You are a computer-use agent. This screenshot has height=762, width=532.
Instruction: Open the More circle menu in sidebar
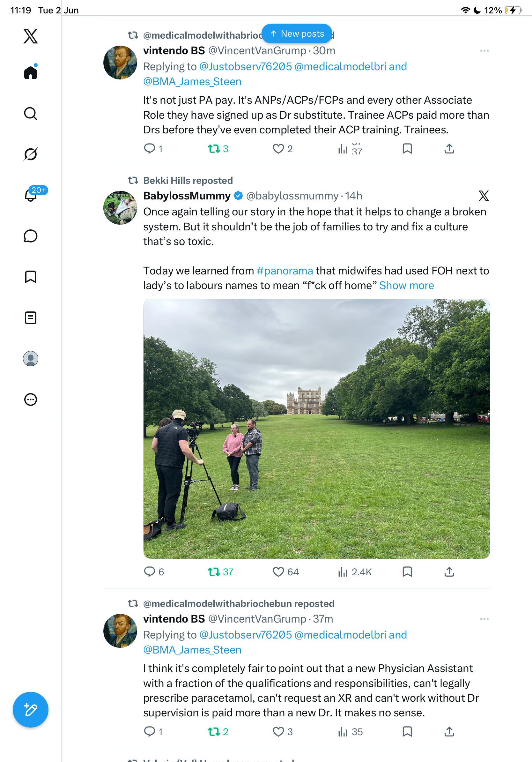[31, 399]
